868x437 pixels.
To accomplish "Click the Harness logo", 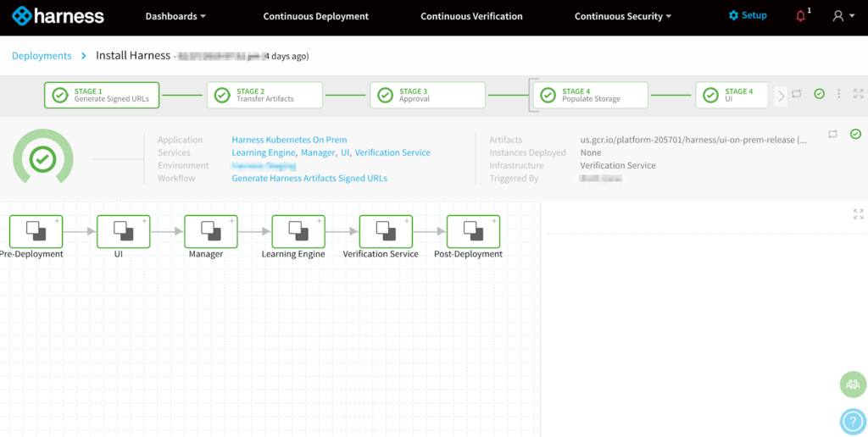I will tap(58, 16).
